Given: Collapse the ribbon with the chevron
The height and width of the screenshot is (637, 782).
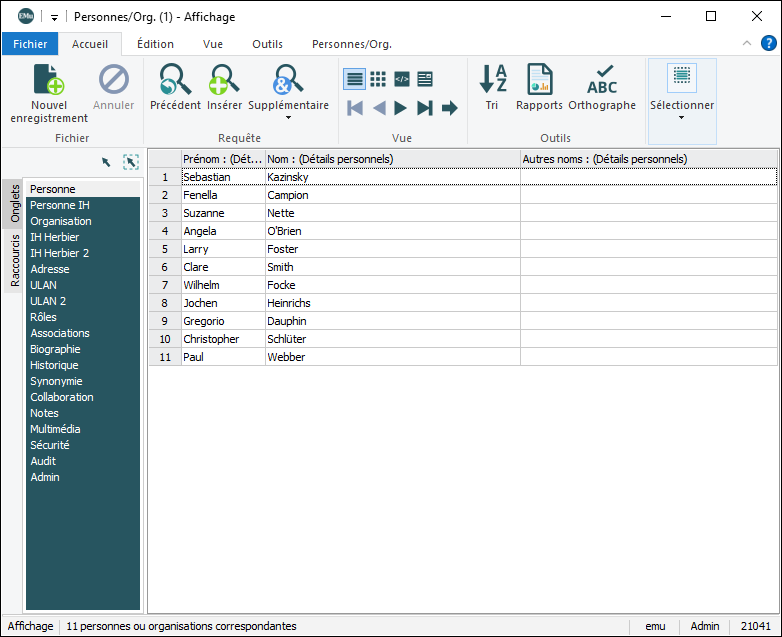Looking at the screenshot, I should 746,44.
